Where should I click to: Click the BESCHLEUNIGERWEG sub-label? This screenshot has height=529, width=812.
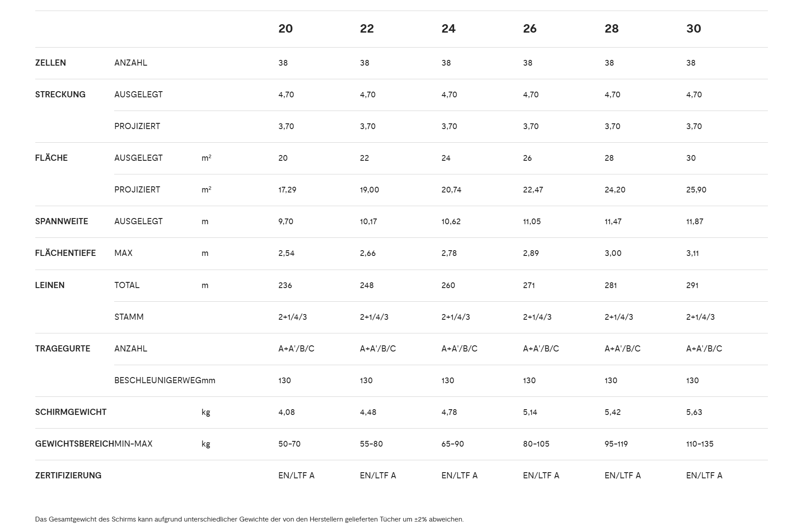(157, 381)
